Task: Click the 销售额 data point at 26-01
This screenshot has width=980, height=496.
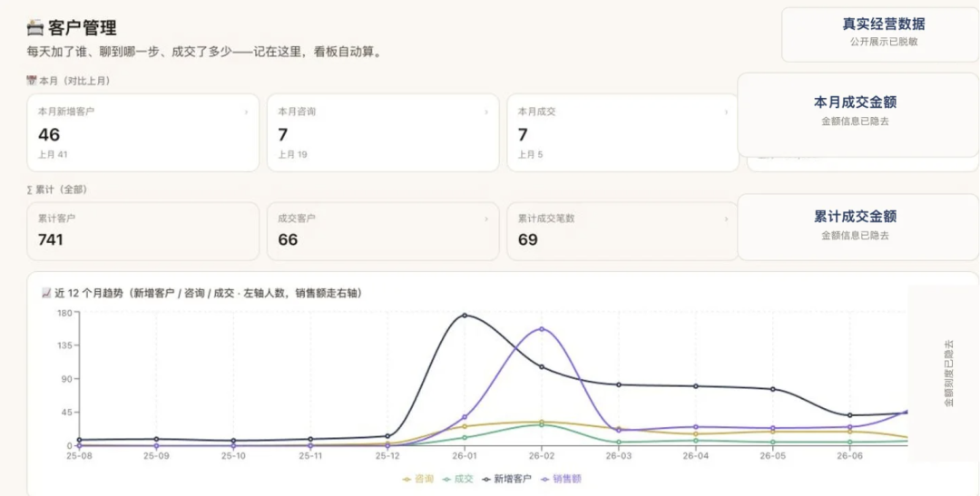Action: (465, 417)
